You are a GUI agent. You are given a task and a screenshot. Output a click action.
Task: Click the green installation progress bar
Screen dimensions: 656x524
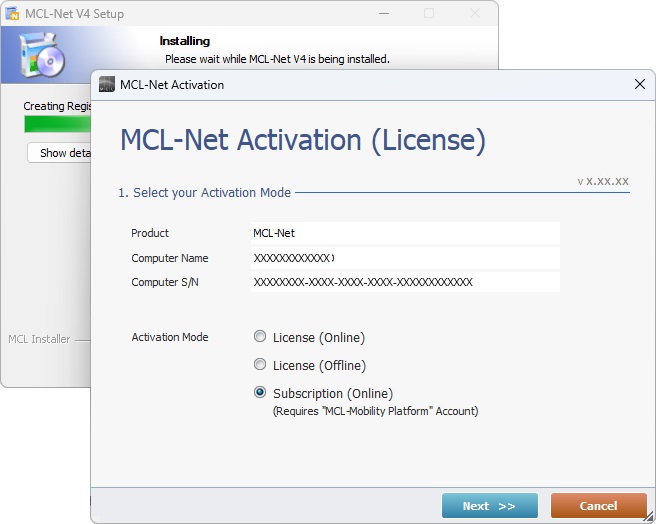57,124
